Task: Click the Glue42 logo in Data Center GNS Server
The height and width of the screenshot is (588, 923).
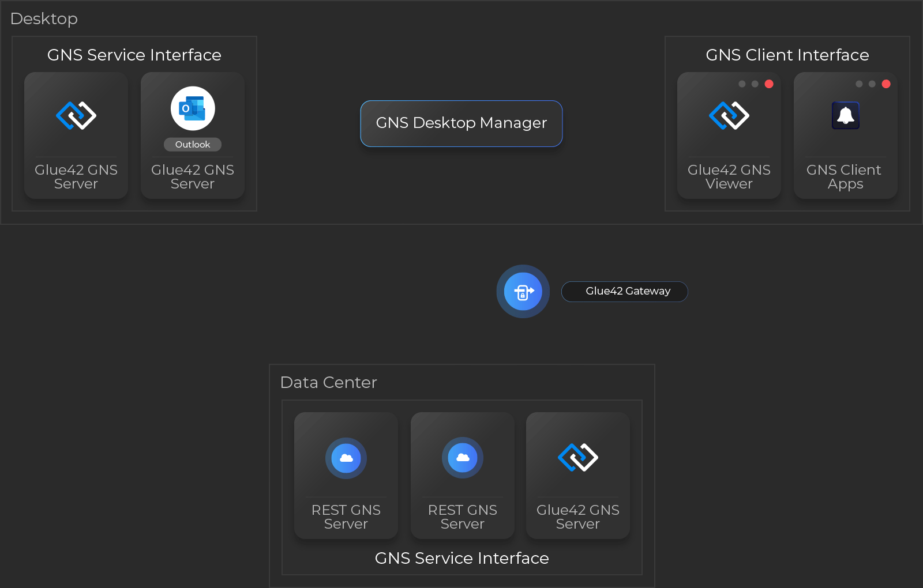Action: tap(578, 457)
